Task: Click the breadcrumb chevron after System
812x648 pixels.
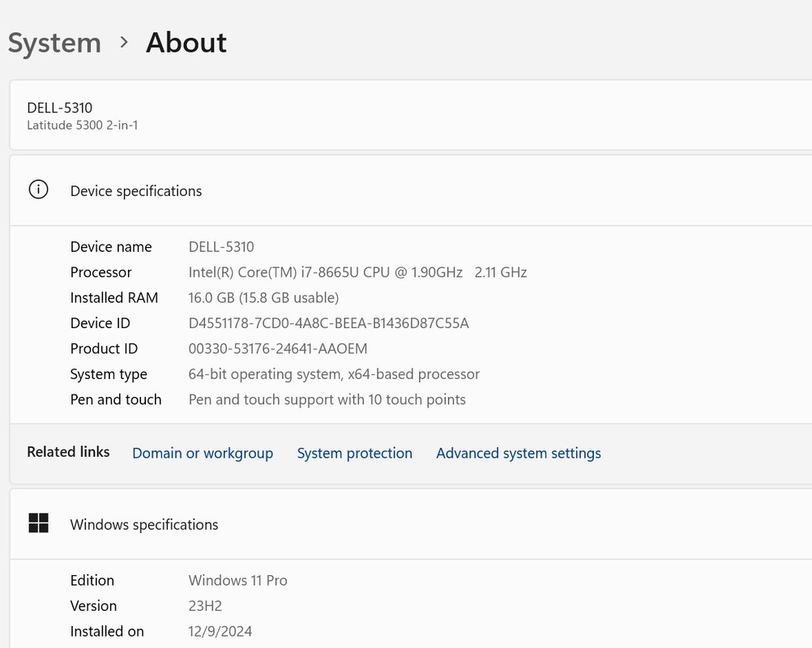Action: click(124, 42)
